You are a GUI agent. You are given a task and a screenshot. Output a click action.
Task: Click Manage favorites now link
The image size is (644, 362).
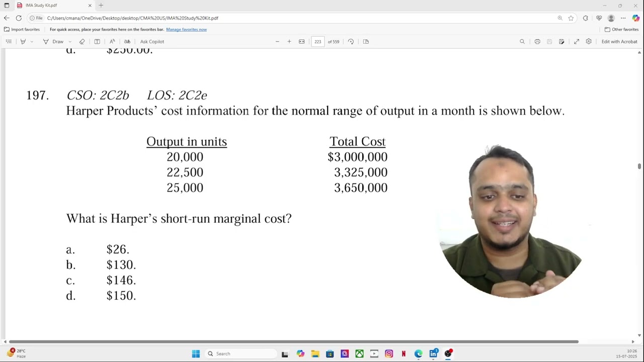point(186,29)
